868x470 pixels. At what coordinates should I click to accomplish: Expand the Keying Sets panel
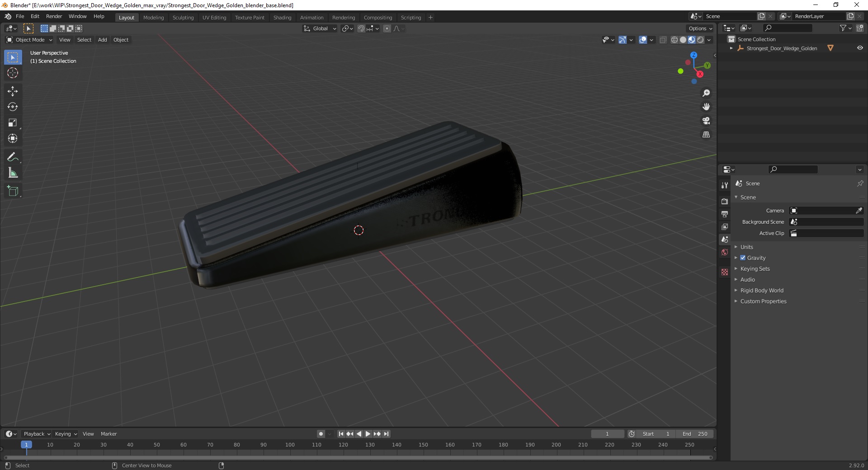pos(755,268)
